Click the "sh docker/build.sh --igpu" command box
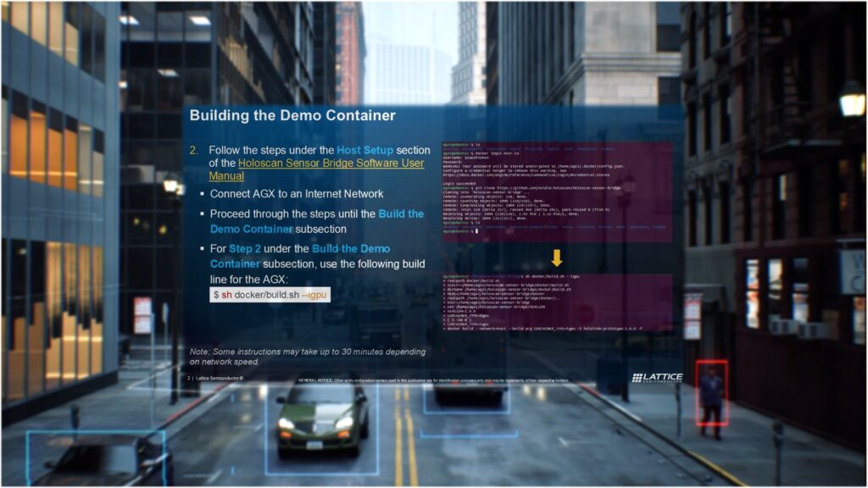This screenshot has height=488, width=868. tap(270, 295)
